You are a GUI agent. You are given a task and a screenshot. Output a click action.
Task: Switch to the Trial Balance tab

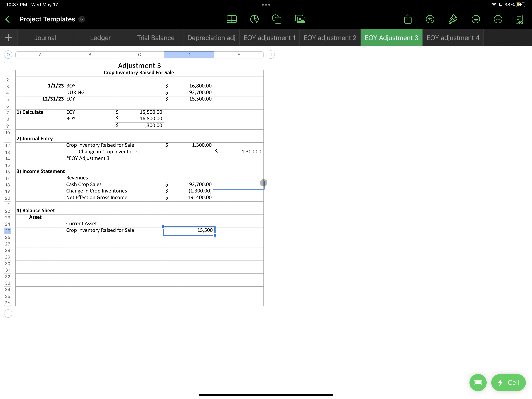tap(156, 38)
